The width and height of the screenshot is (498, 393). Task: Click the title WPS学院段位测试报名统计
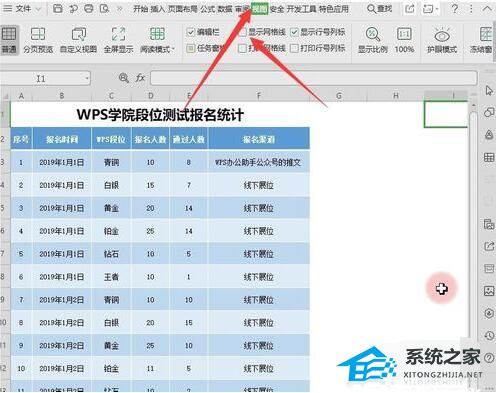(x=160, y=115)
